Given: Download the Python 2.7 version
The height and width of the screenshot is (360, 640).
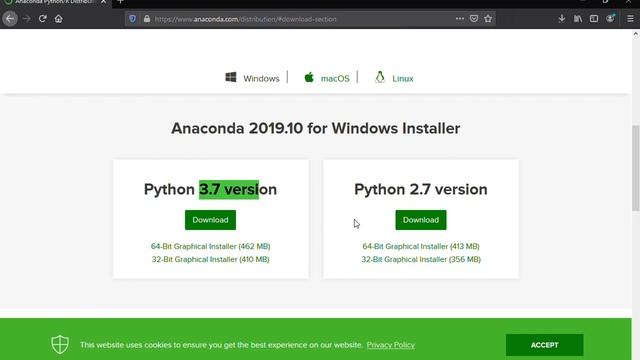Looking at the screenshot, I should (x=421, y=220).
